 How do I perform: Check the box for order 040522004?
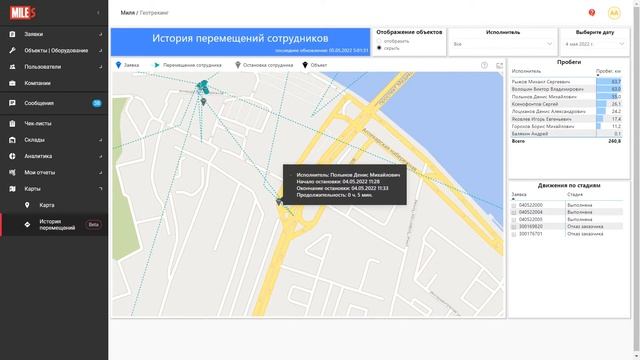(x=514, y=212)
